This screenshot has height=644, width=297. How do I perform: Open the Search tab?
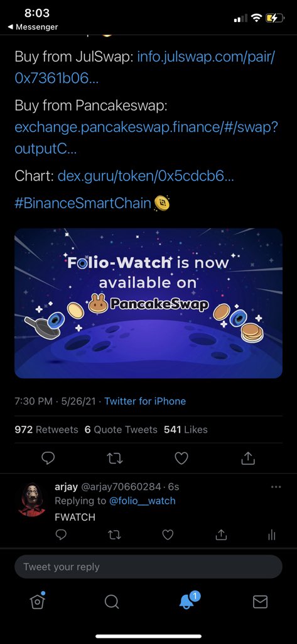tap(112, 602)
